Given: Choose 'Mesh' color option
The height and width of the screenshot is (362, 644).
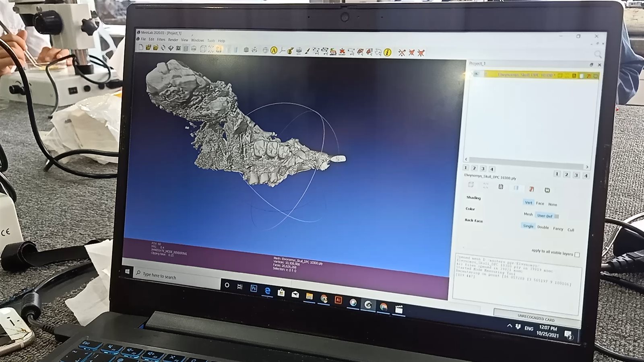Looking at the screenshot, I should tap(528, 214).
